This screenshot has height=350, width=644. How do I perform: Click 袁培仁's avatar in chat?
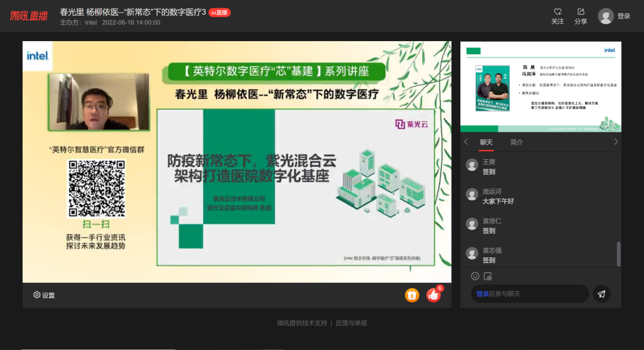click(472, 224)
